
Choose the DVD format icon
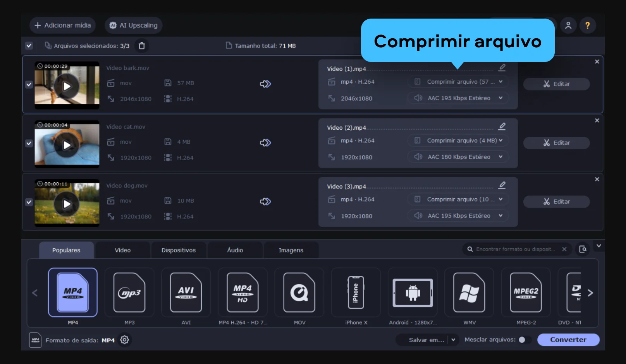tap(570, 292)
